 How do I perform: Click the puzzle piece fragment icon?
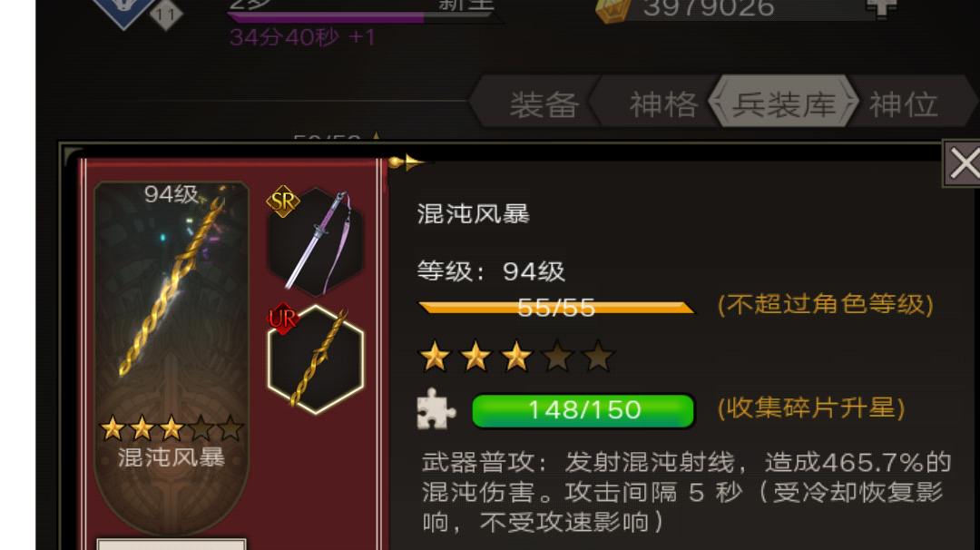point(436,409)
